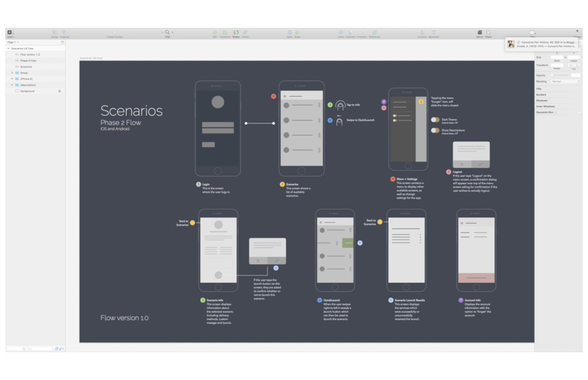
Task: Select the Transform tool
Action: (225, 32)
